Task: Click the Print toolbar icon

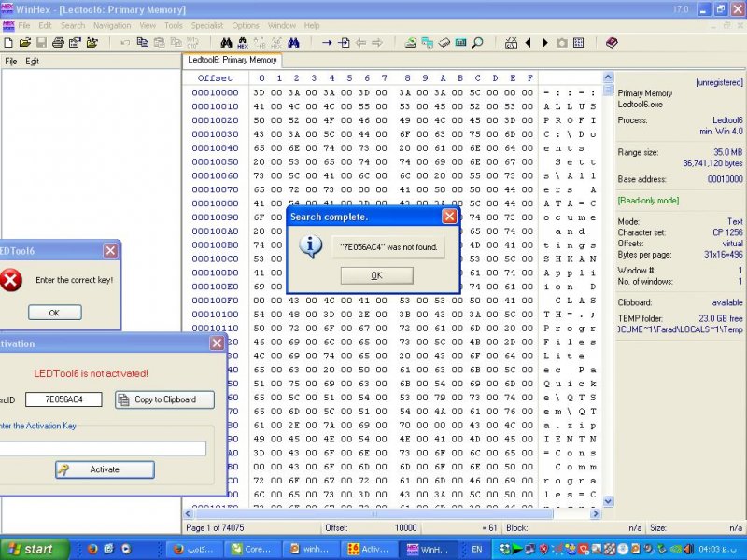Action: point(58,43)
